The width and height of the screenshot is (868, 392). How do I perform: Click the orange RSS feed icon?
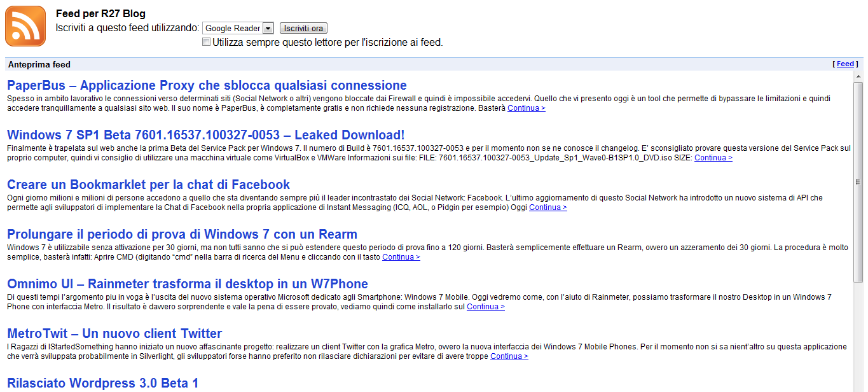point(25,26)
